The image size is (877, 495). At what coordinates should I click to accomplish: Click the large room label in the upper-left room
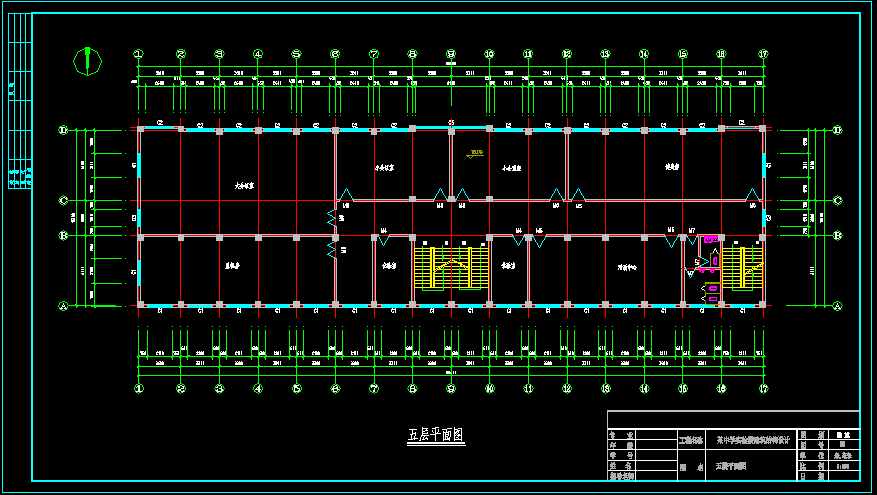tap(243, 186)
